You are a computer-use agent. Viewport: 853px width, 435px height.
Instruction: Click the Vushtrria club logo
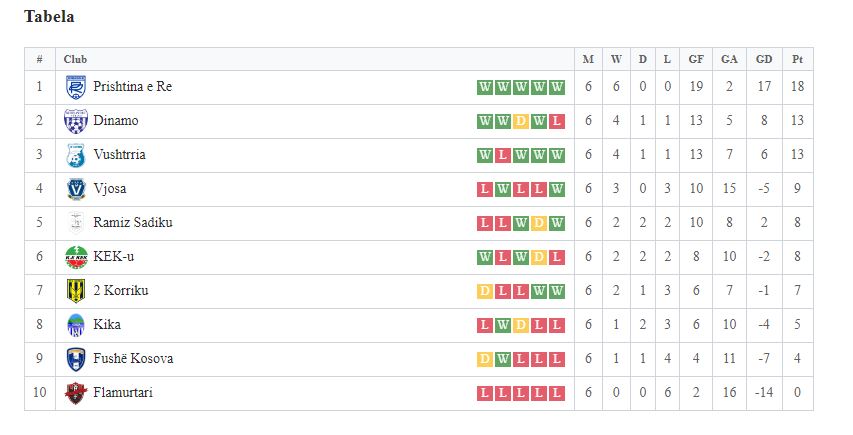tap(76, 156)
